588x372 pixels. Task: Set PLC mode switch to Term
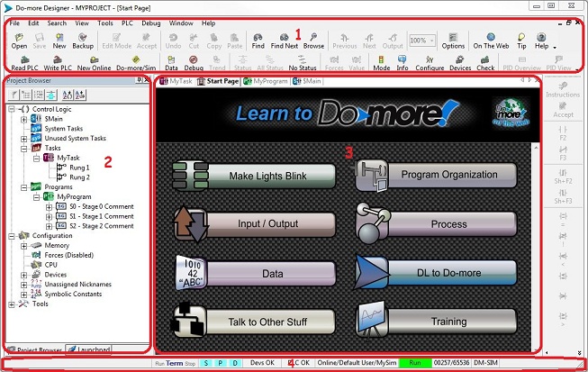point(175,362)
